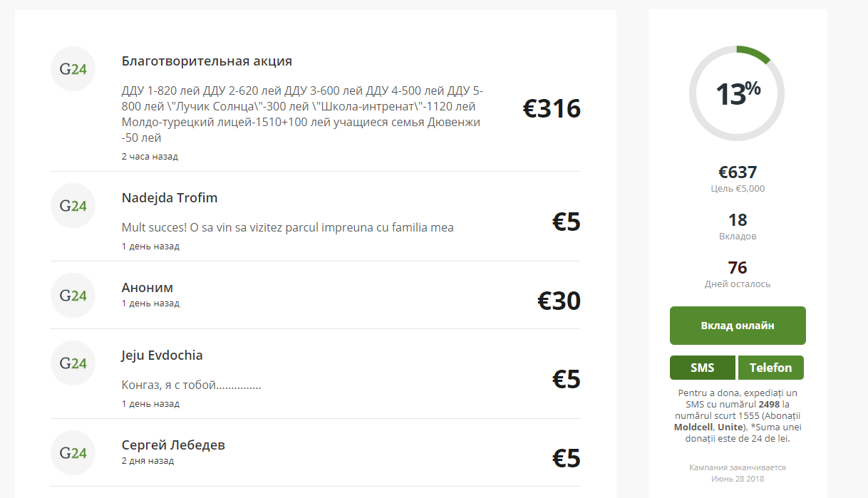This screenshot has height=498, width=868.
Task: Click the G24 avatar beside Nadejda Trofim
Action: (73, 206)
